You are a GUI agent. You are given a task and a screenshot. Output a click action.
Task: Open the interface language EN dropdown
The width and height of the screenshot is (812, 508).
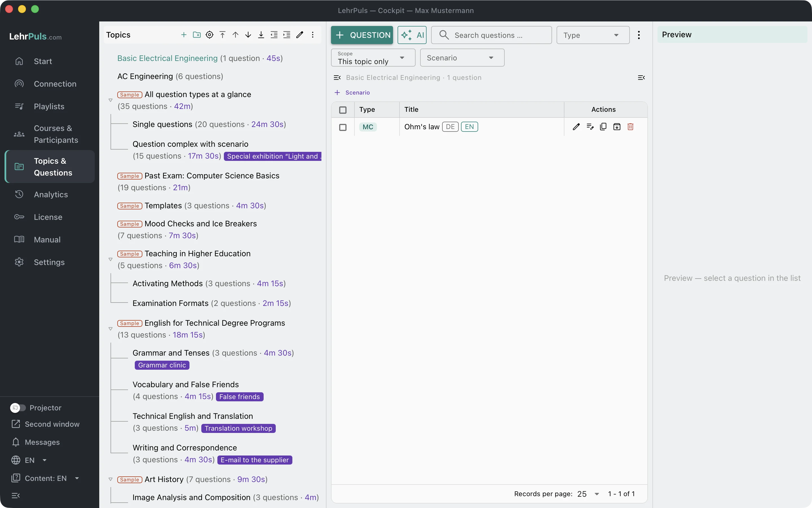(29, 460)
